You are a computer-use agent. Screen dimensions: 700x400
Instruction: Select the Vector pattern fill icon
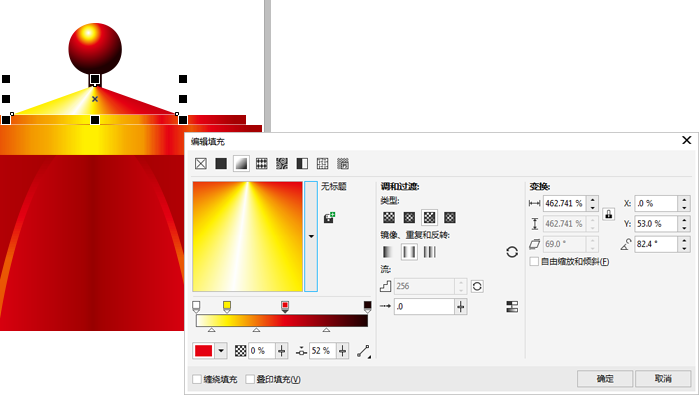coord(262,164)
